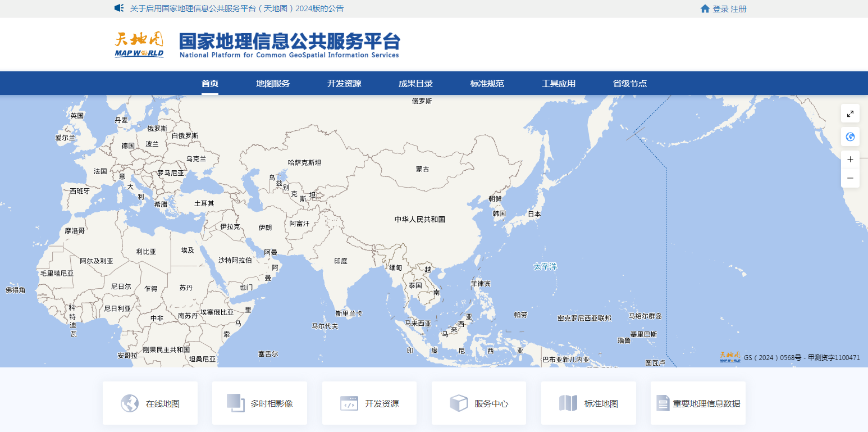This screenshot has height=432, width=868.
Task: Click the fullscreen expand icon on the map
Action: click(850, 113)
